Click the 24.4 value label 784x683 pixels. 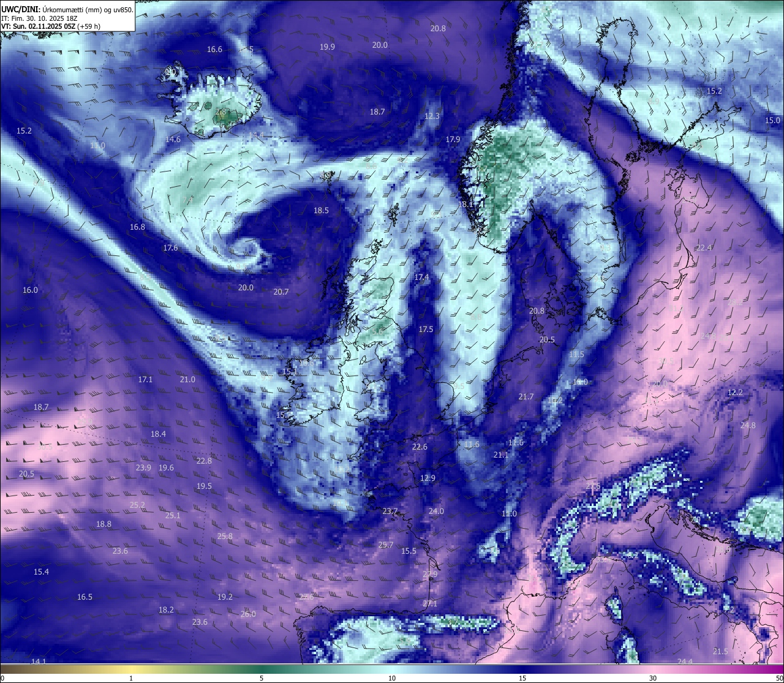point(685,662)
